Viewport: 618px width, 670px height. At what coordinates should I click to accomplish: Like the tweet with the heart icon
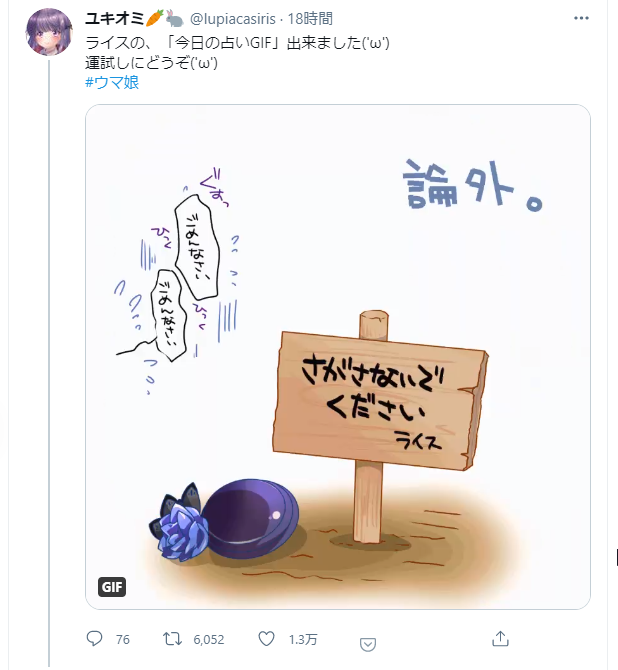[x=266, y=639]
